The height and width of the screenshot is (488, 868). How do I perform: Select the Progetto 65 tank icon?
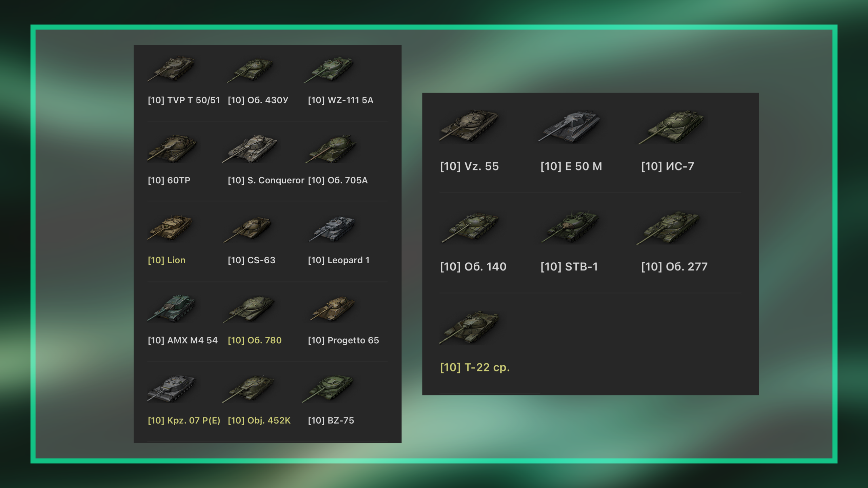333,308
